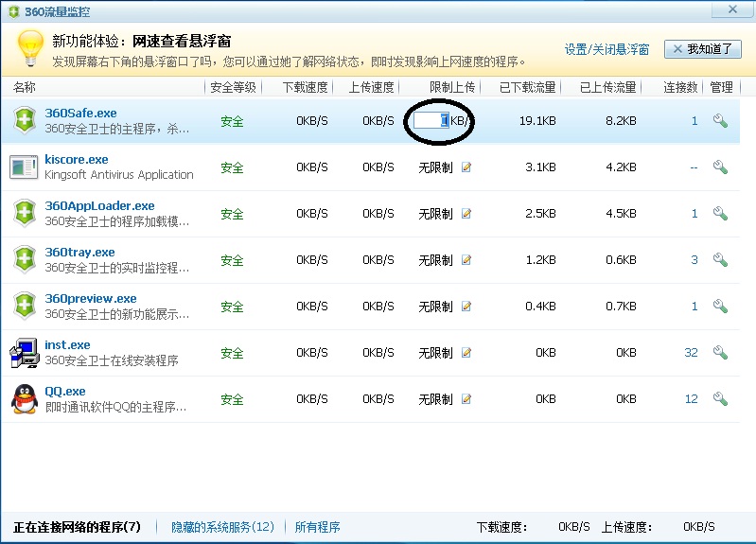
Task: Edit upload limit pencil for 360tray.exe
Action: point(466,260)
